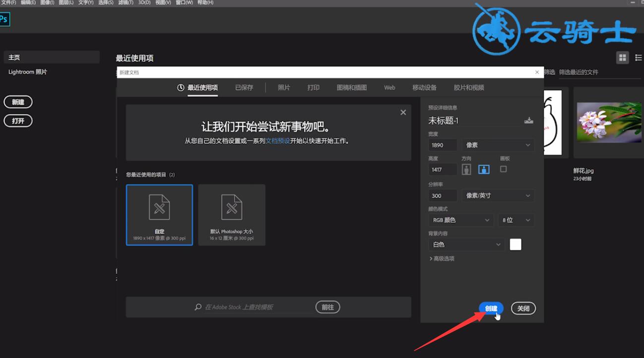The height and width of the screenshot is (358, 644).
Task: Open the 像素 width unit dropdown
Action: pos(498,145)
